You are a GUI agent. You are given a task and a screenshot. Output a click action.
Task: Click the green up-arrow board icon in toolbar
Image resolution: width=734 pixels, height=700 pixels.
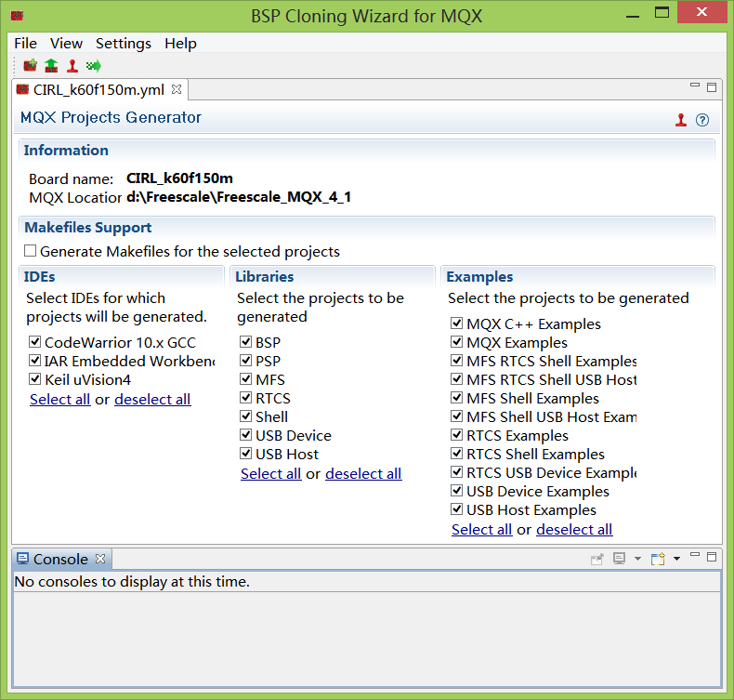pos(51,66)
